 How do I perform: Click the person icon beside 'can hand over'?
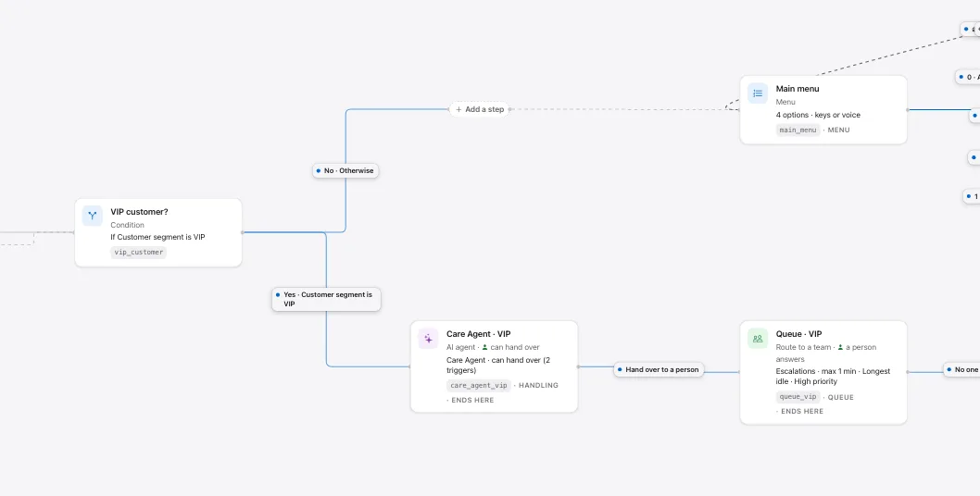pyautogui.click(x=484, y=347)
